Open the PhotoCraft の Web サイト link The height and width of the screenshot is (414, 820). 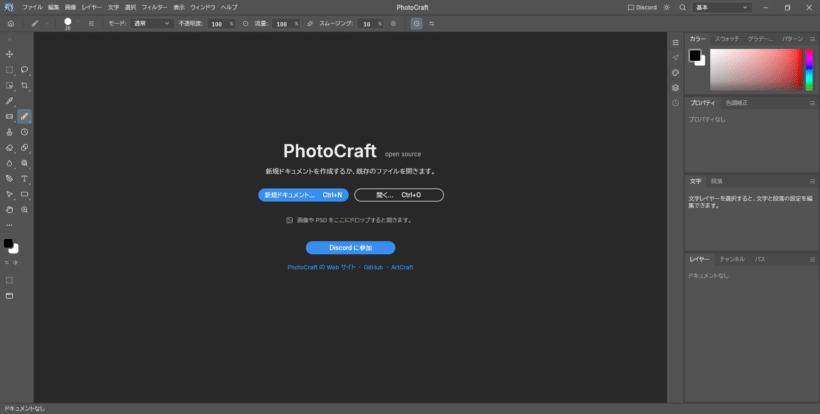(321, 267)
